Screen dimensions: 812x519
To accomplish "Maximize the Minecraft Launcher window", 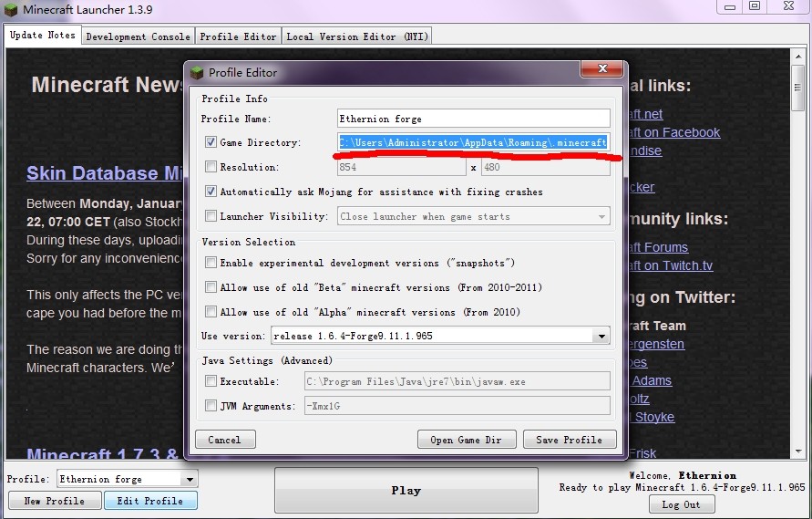I will [x=755, y=6].
